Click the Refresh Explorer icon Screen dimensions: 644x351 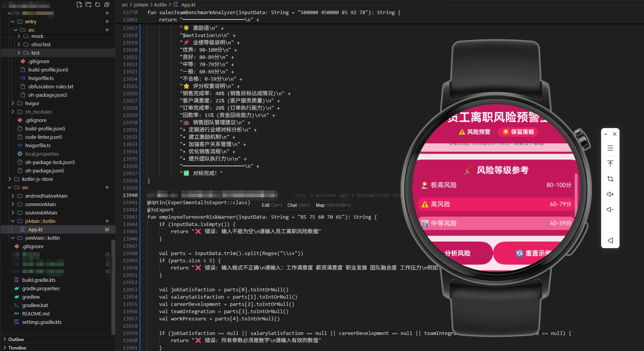pyautogui.click(x=98, y=4)
